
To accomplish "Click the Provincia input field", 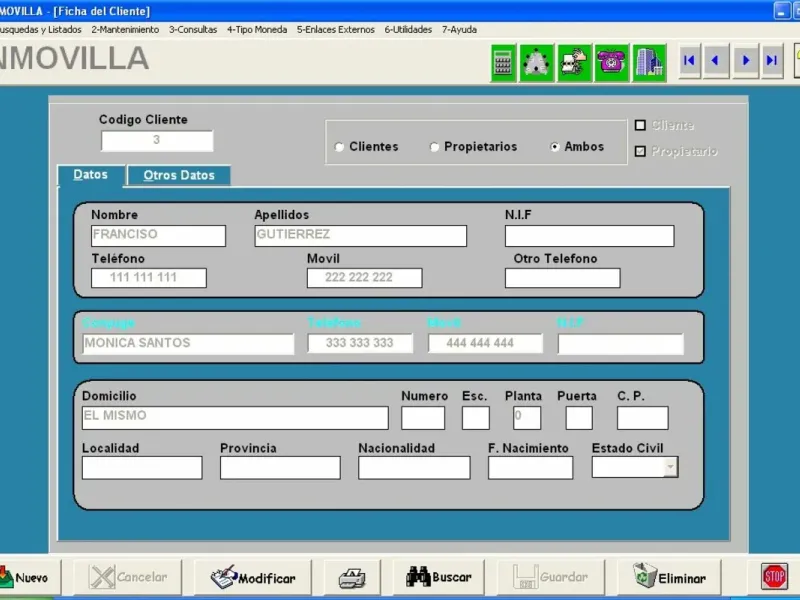I will pyautogui.click(x=280, y=467).
